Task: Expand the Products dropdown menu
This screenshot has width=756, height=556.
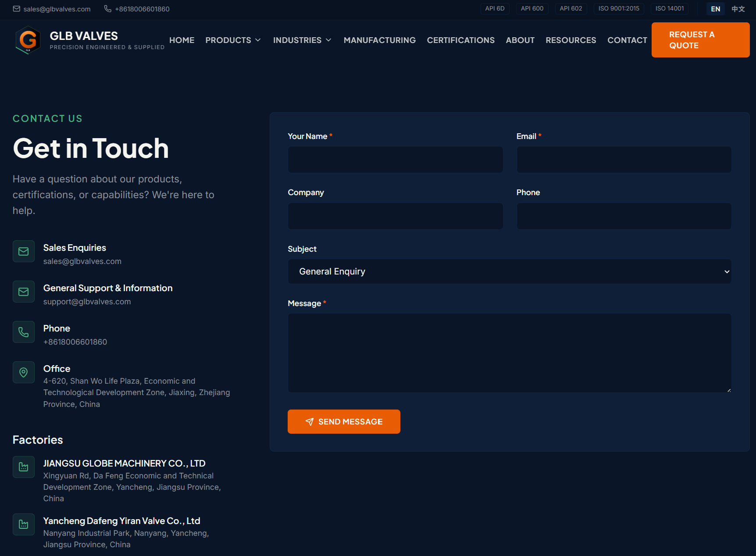Action: (233, 40)
